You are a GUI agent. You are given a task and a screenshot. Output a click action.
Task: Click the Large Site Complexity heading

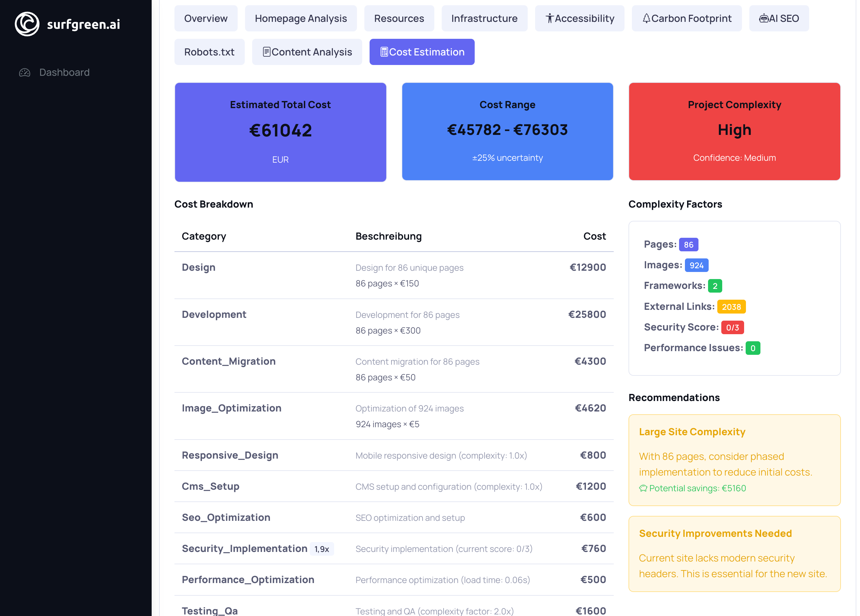pyautogui.click(x=692, y=432)
